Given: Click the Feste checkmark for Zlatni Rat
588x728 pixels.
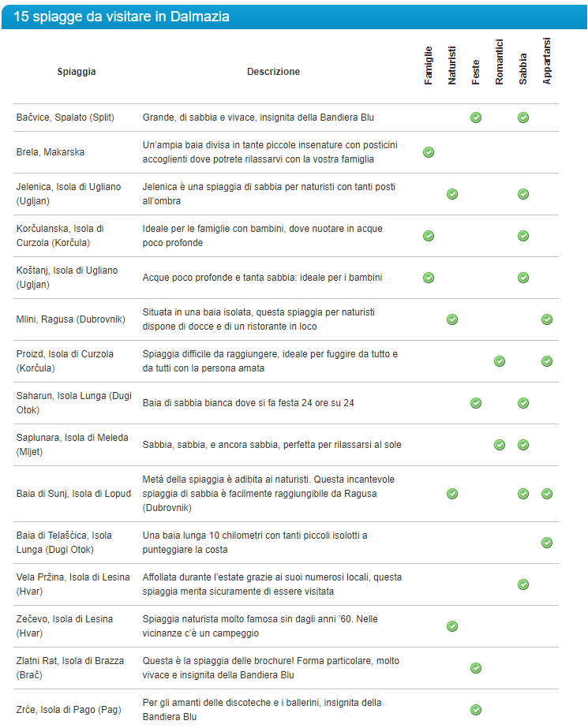Looking at the screenshot, I should (476, 668).
